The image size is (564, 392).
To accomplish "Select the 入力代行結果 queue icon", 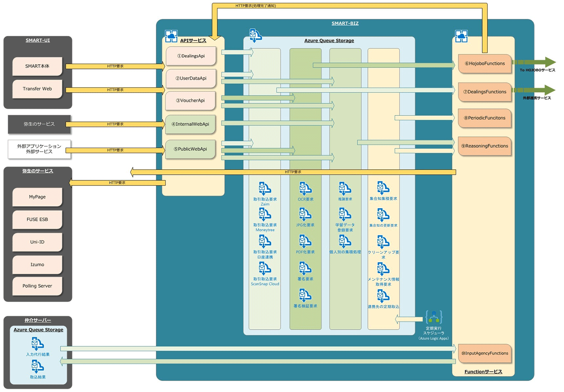I will pyautogui.click(x=37, y=344).
